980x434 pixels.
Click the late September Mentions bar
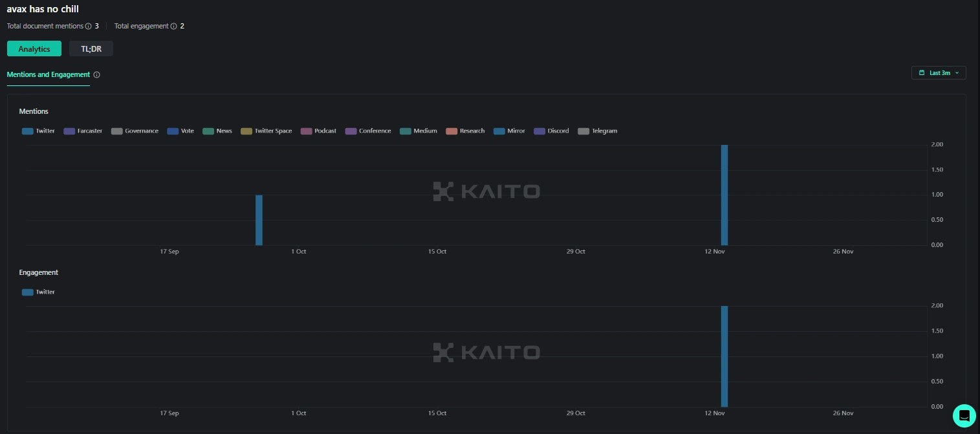259,220
